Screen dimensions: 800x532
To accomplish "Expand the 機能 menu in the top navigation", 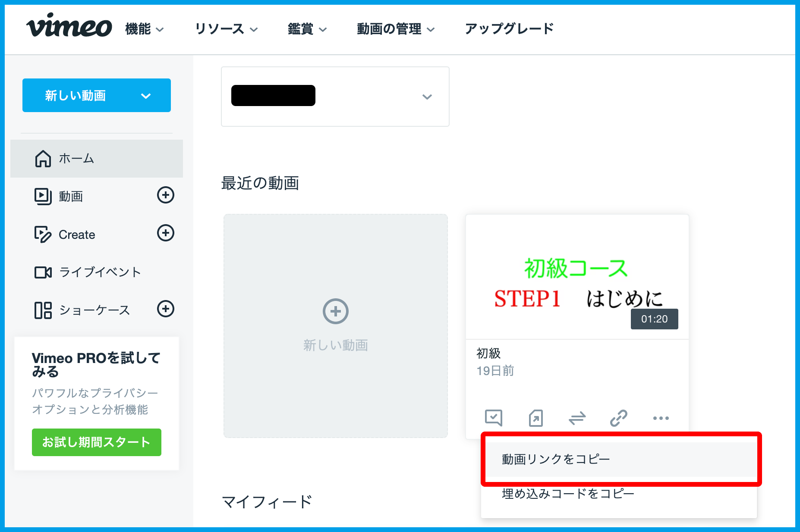I will coord(144,29).
